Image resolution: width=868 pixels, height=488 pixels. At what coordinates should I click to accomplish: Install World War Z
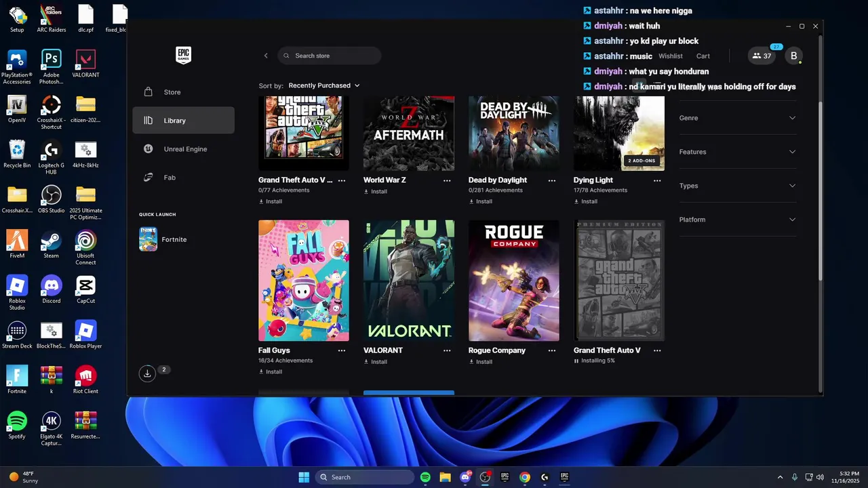376,192
